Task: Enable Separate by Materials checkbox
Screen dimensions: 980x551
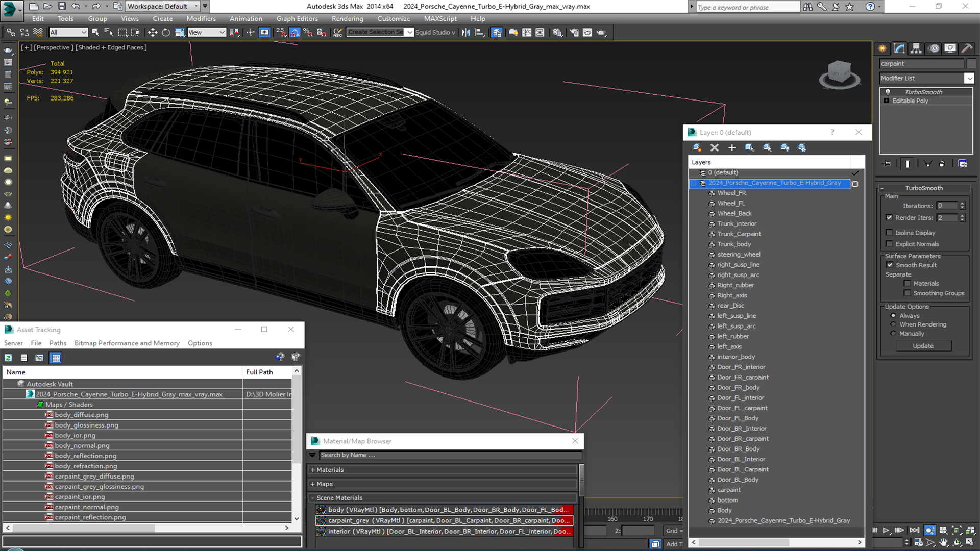Action: [x=907, y=283]
